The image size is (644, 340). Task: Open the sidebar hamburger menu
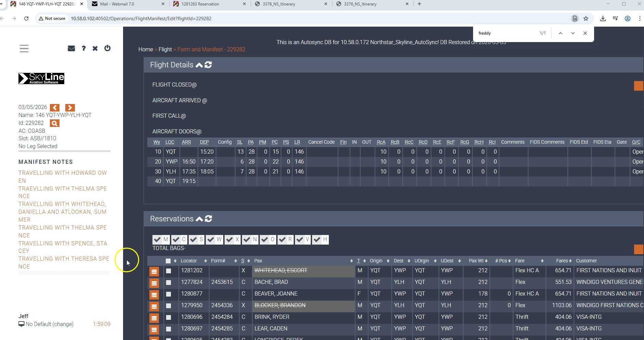24,49
